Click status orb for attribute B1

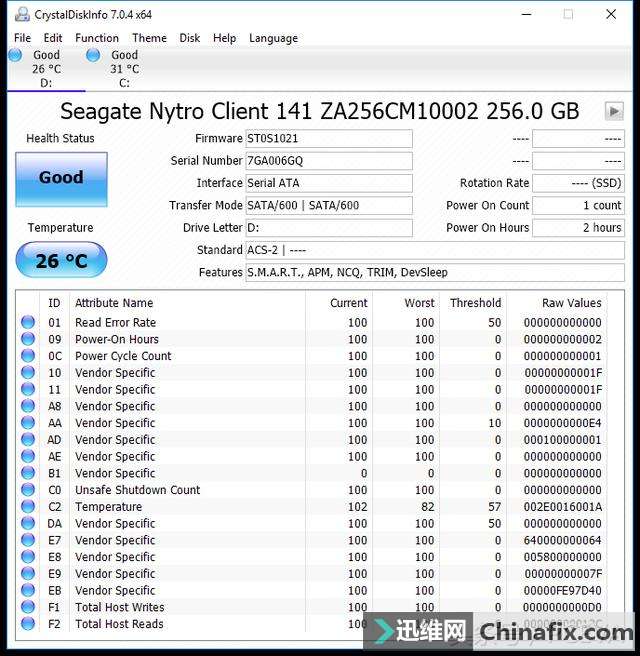[28, 473]
